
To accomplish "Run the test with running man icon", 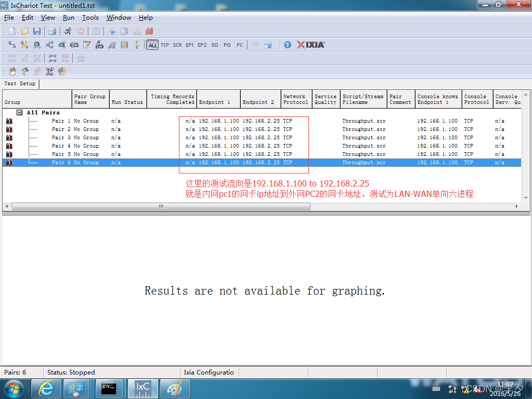I will pos(68,32).
